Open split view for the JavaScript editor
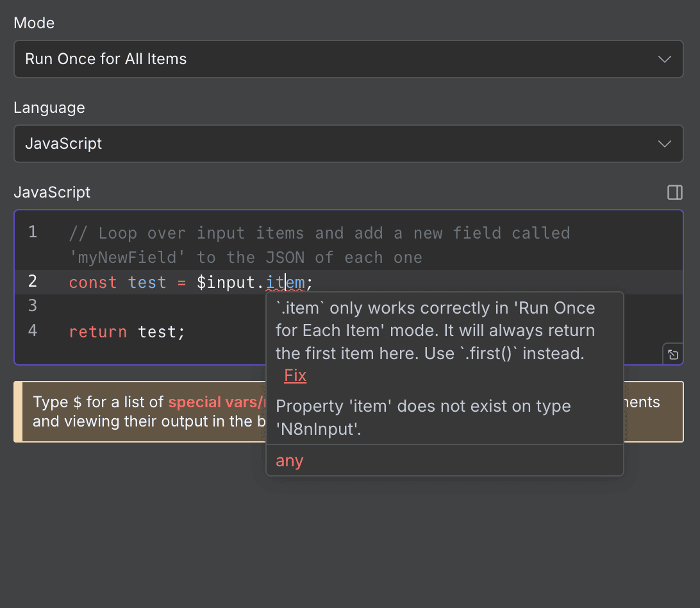 674,192
